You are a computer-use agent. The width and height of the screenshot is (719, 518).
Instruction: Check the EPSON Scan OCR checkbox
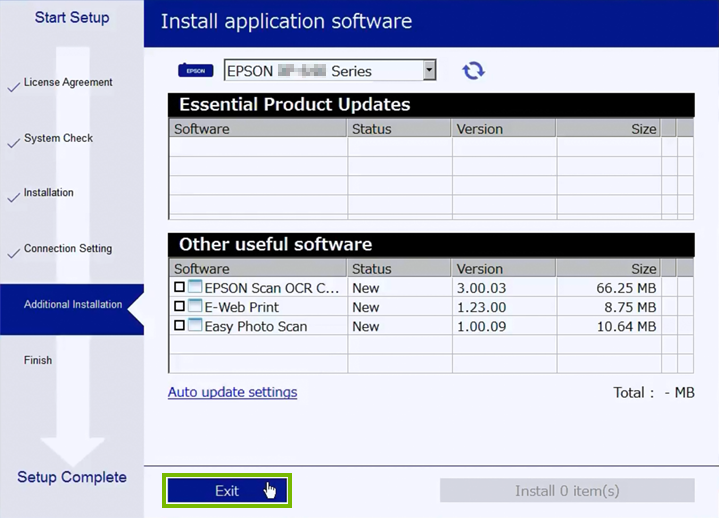tap(179, 287)
